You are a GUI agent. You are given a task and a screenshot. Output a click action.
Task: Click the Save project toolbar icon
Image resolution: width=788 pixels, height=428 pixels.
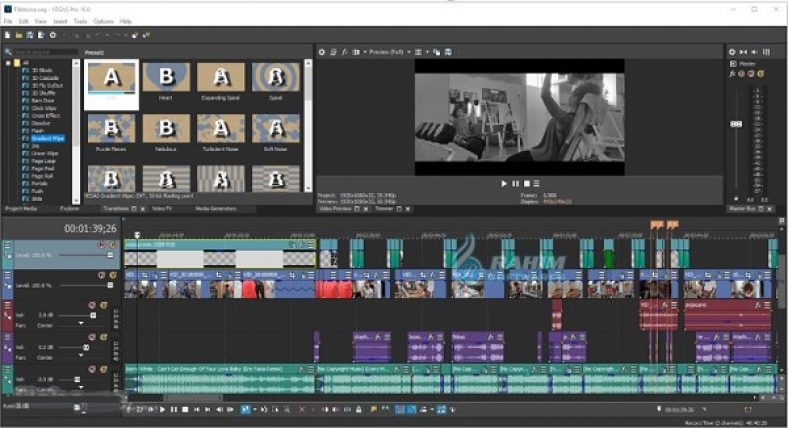pyautogui.click(x=29, y=35)
